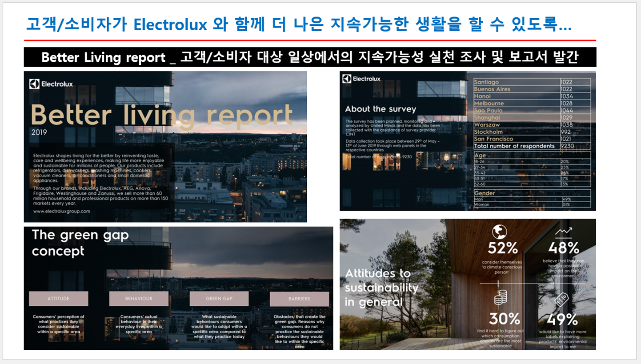641x364 pixels.
Task: Click 'Total number of respondents' table label
Action: click(514, 146)
